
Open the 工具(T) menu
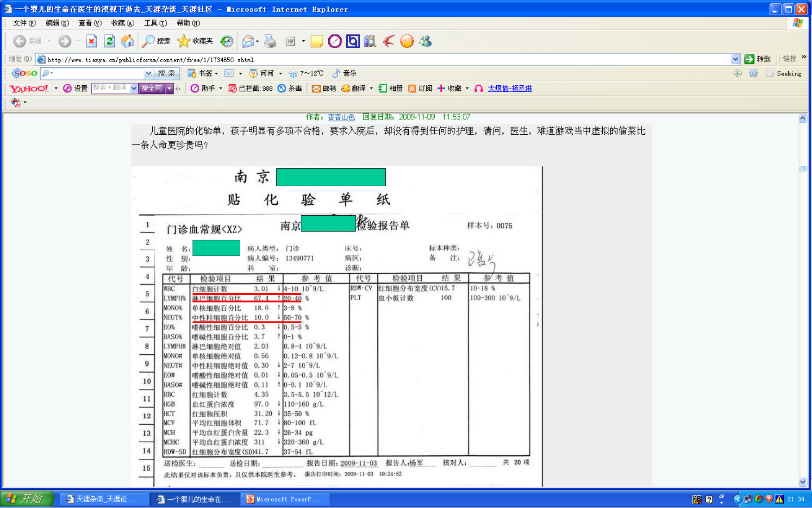coord(156,23)
